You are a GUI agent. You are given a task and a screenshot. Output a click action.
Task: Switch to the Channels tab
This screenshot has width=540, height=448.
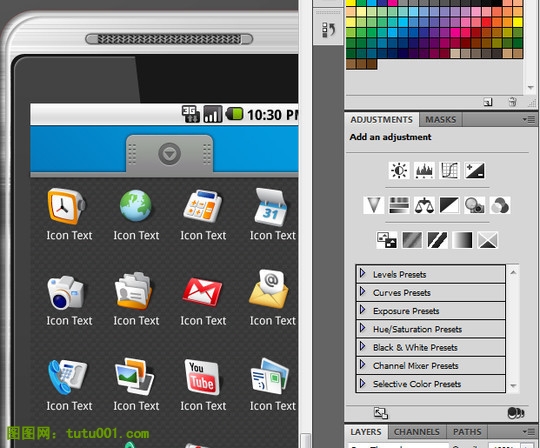tap(417, 432)
